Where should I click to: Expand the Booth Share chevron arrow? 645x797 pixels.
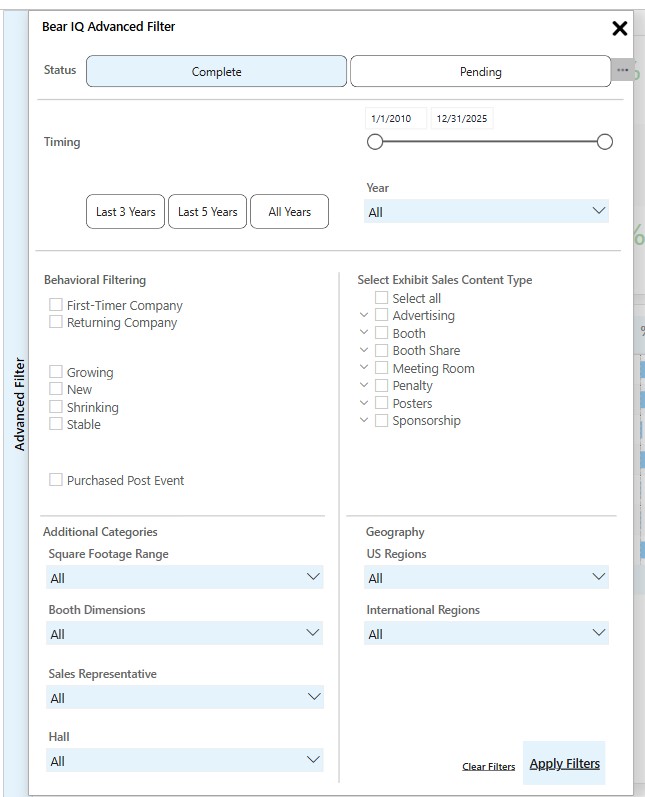[364, 351]
